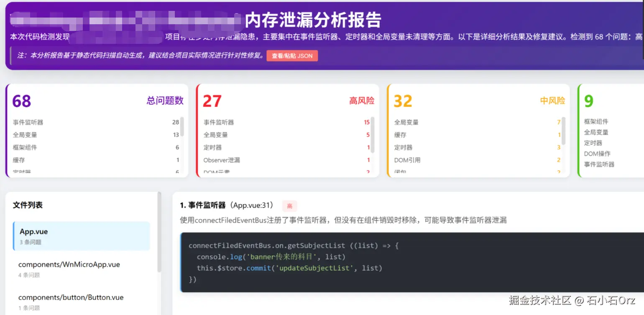Image resolution: width=644 pixels, height=315 pixels.
Task: Click 事件监听器 row with count 28
Action: (96, 122)
